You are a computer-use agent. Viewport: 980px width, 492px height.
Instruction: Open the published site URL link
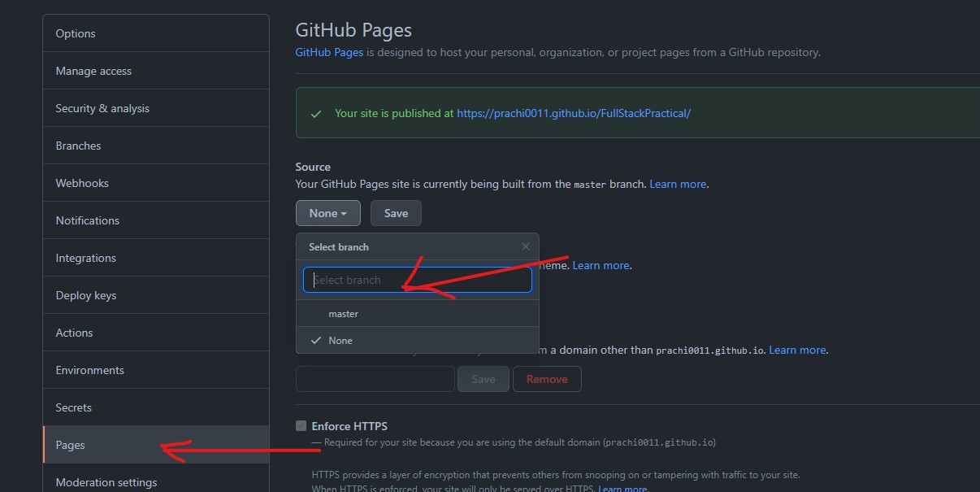(574, 113)
